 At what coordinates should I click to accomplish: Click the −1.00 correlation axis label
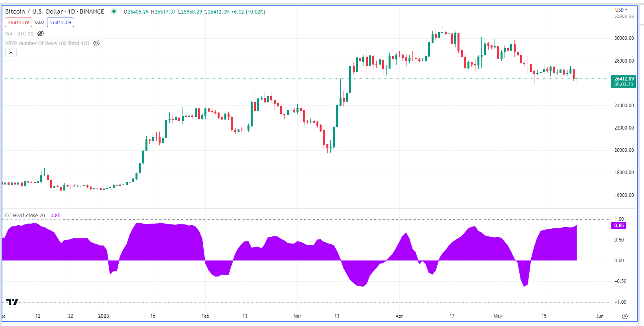coord(620,302)
